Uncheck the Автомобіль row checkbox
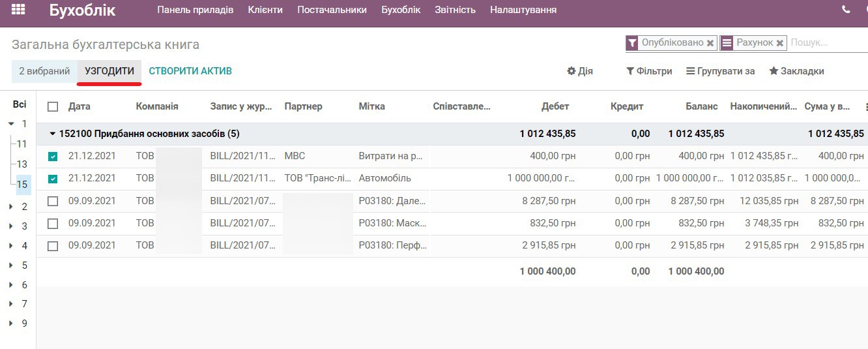The height and width of the screenshot is (349, 868). coord(53,179)
